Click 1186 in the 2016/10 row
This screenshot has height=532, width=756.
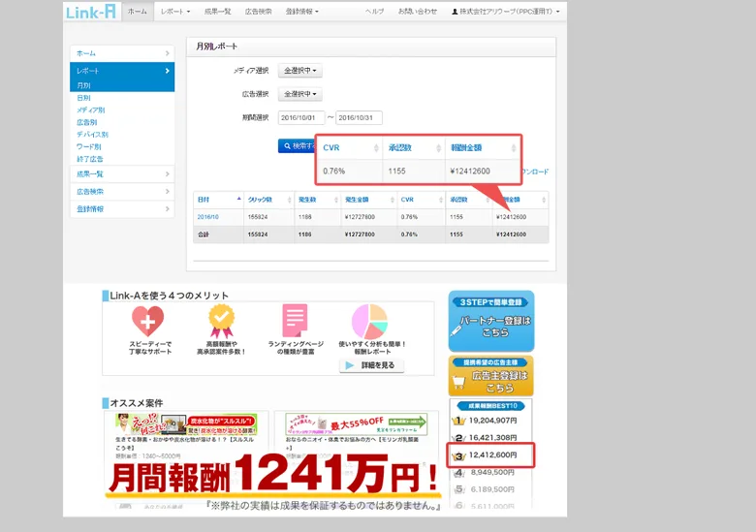[x=304, y=217]
